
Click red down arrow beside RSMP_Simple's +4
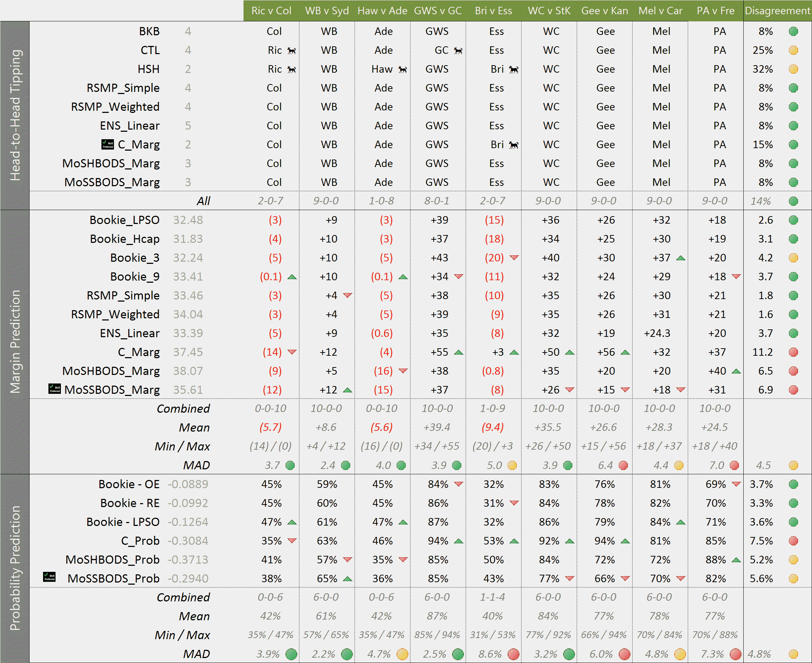(347, 295)
